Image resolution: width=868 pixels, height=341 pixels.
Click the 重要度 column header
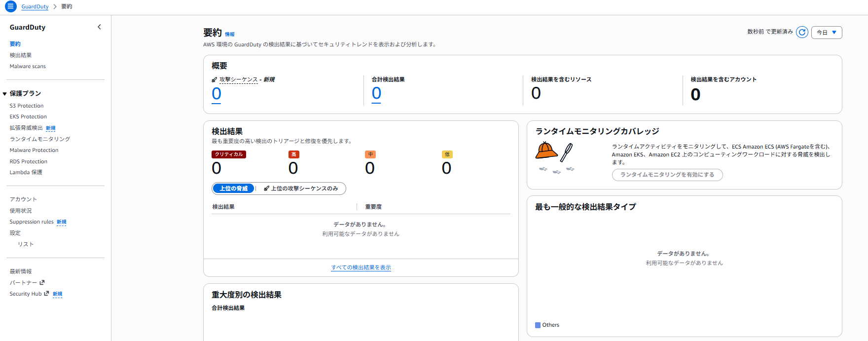[373, 207]
